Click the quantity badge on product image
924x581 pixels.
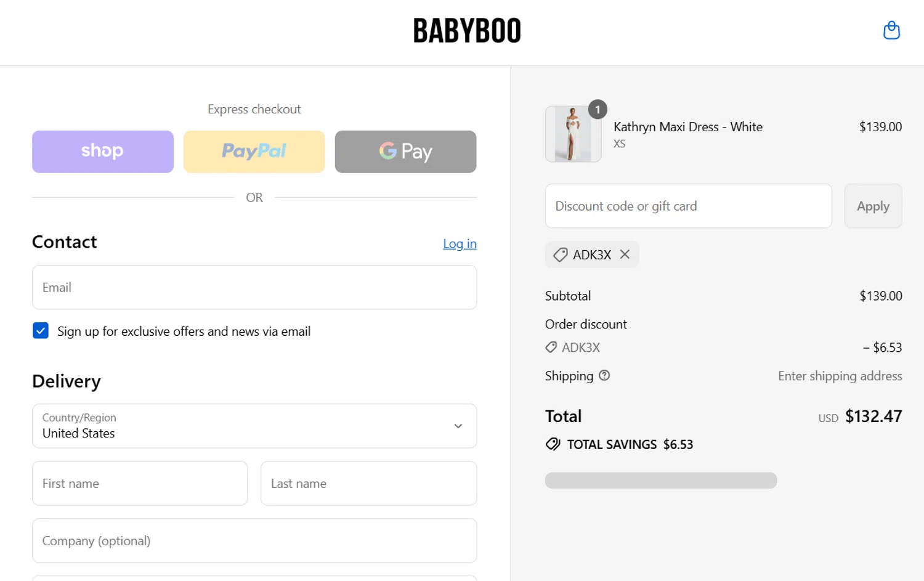pyautogui.click(x=598, y=109)
